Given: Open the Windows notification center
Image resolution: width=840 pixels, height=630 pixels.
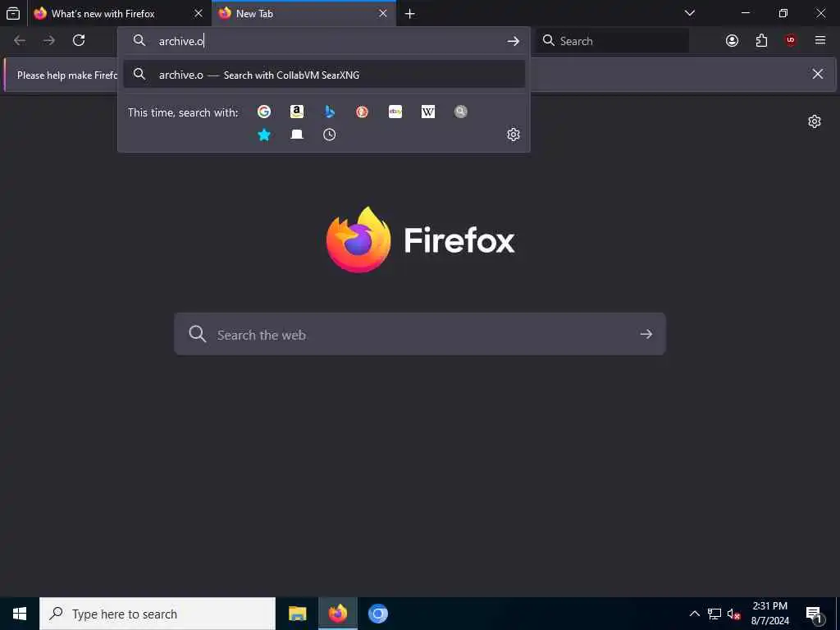Looking at the screenshot, I should pos(815,614).
